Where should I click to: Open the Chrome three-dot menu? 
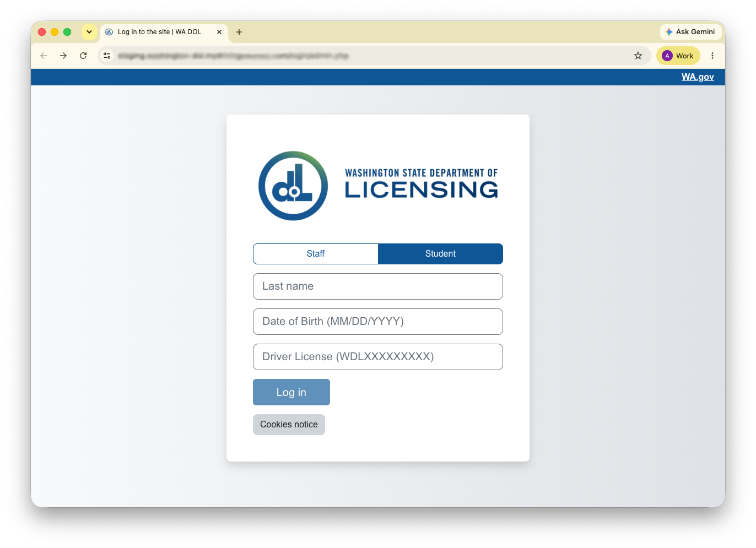click(712, 56)
